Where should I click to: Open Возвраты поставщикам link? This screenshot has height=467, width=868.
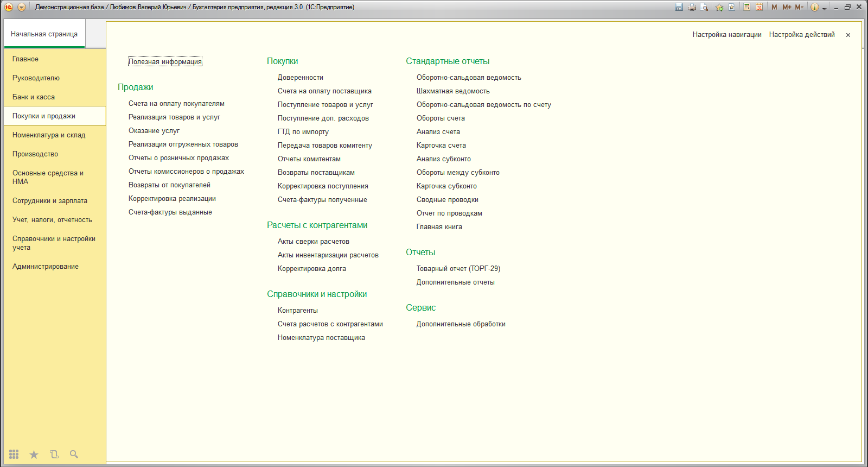(316, 172)
